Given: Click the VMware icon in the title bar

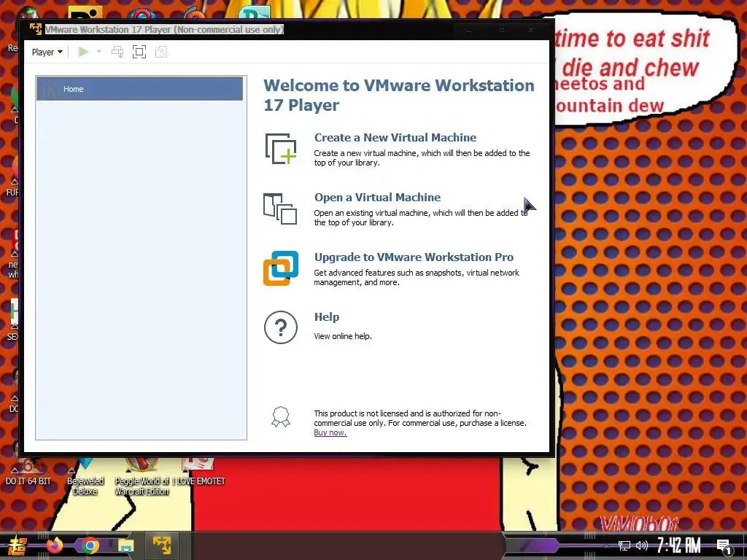Looking at the screenshot, I should click(36, 29).
